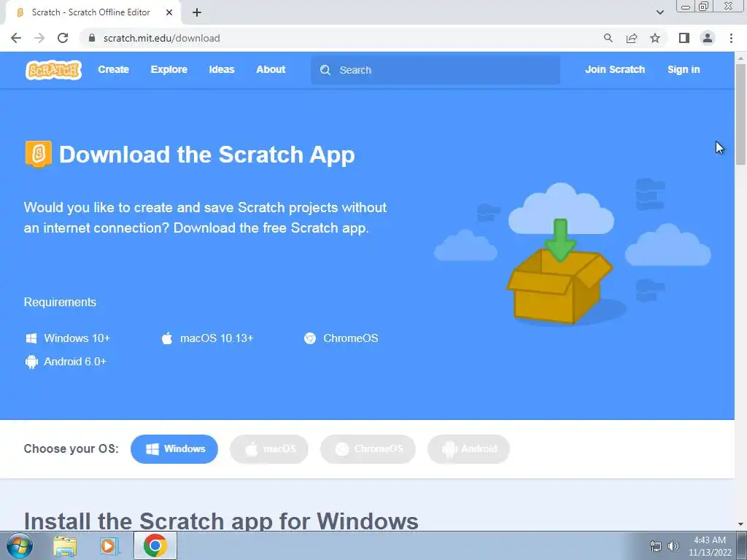747x560 pixels.
Task: Share this page icon in address bar
Action: 632,38
